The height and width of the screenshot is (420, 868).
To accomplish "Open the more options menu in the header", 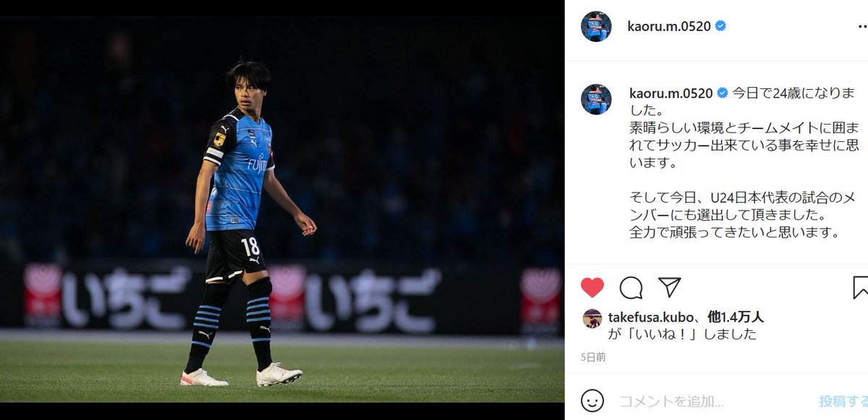I will click(x=861, y=26).
